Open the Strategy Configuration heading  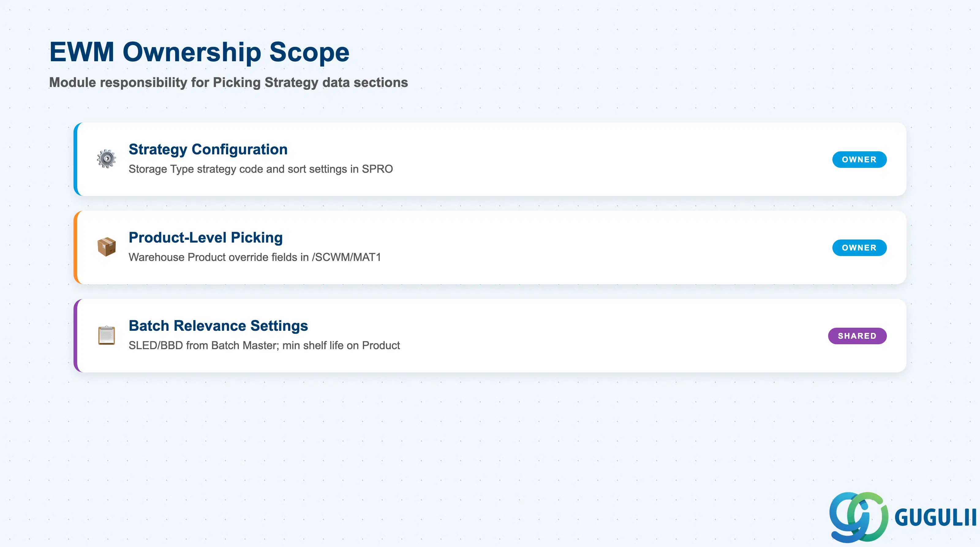pyautogui.click(x=208, y=149)
